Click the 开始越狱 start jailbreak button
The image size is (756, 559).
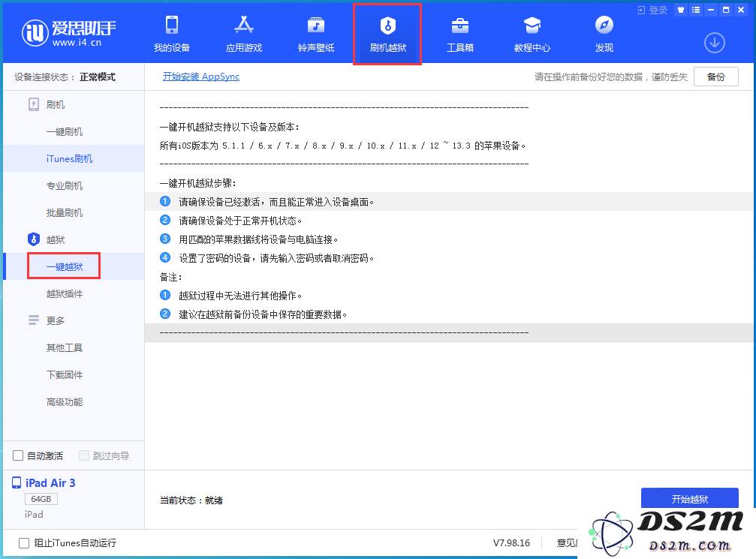click(x=689, y=498)
